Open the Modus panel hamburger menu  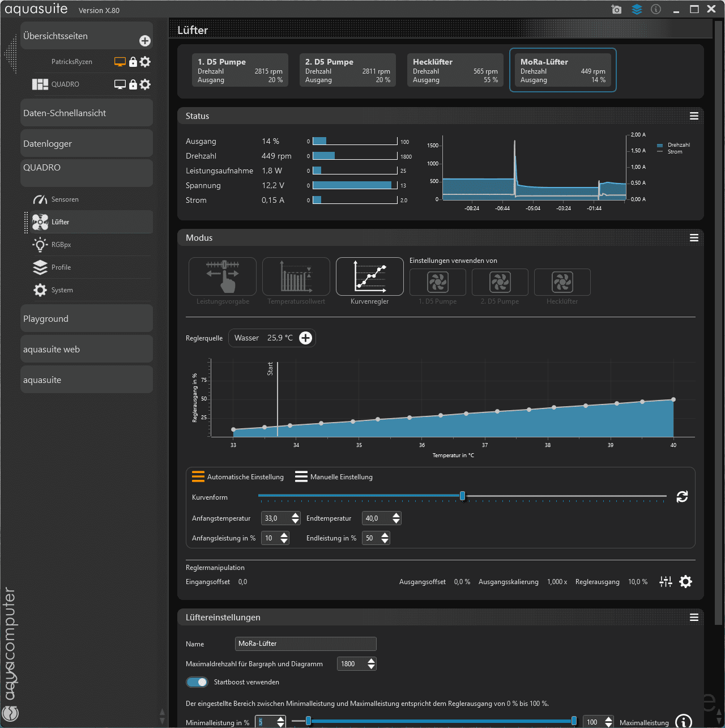(694, 238)
